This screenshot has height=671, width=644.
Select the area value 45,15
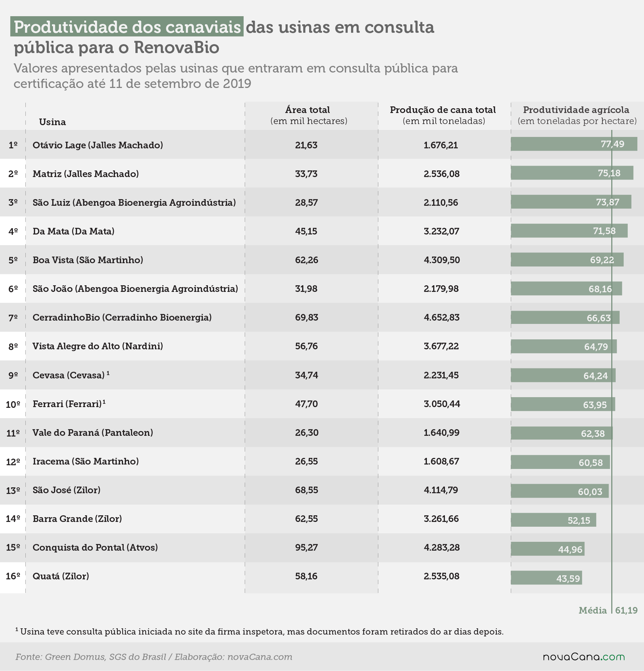306,231
